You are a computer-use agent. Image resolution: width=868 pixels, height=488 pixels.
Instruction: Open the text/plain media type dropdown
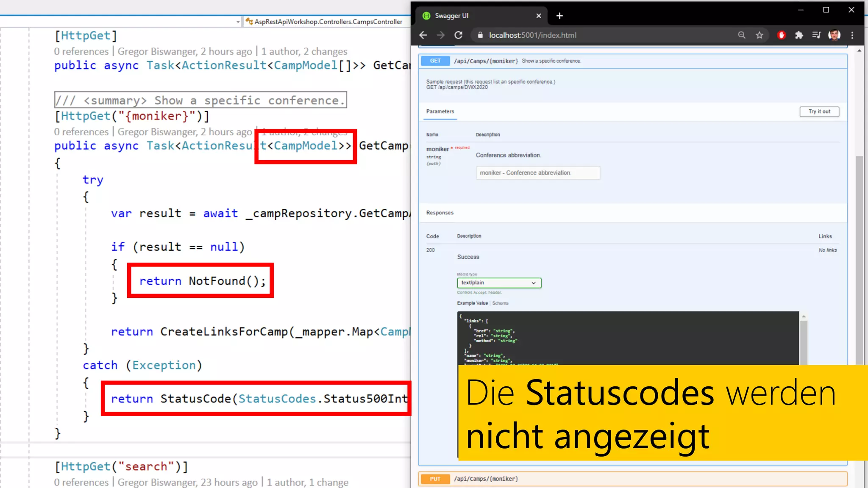[x=499, y=283]
